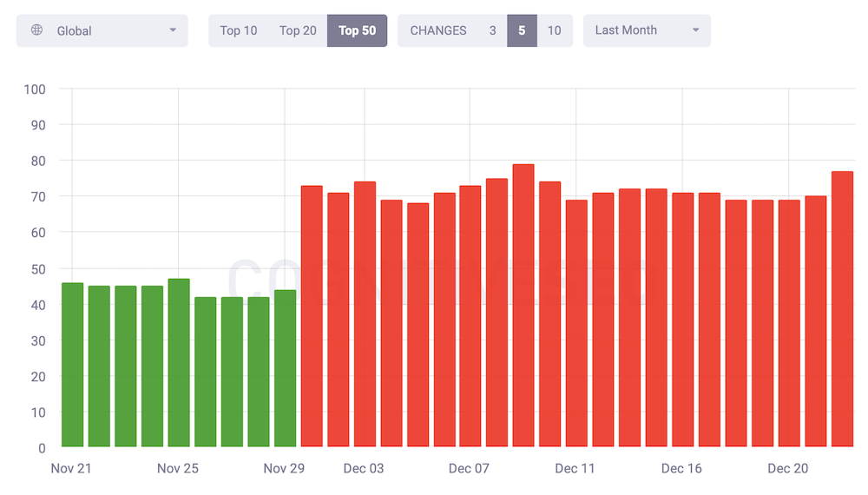The height and width of the screenshot is (495, 868).
Task: Set changes threshold to 5
Action: tap(522, 30)
